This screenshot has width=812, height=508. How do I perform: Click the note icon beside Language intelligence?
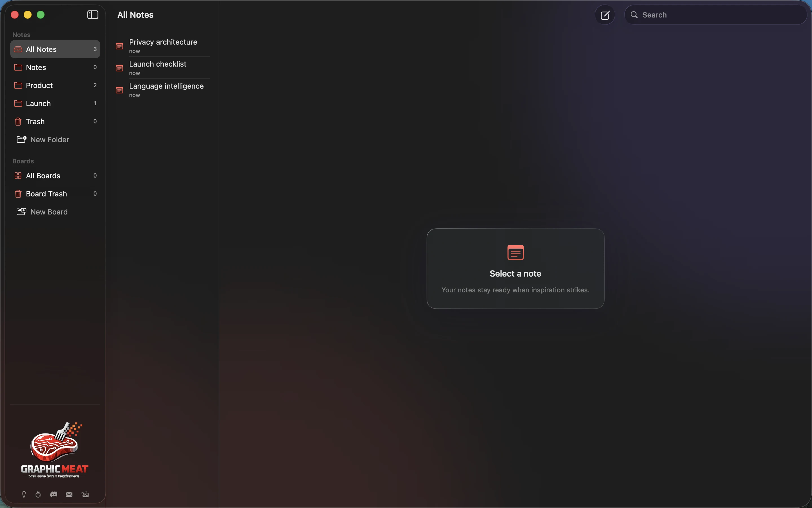coord(120,90)
